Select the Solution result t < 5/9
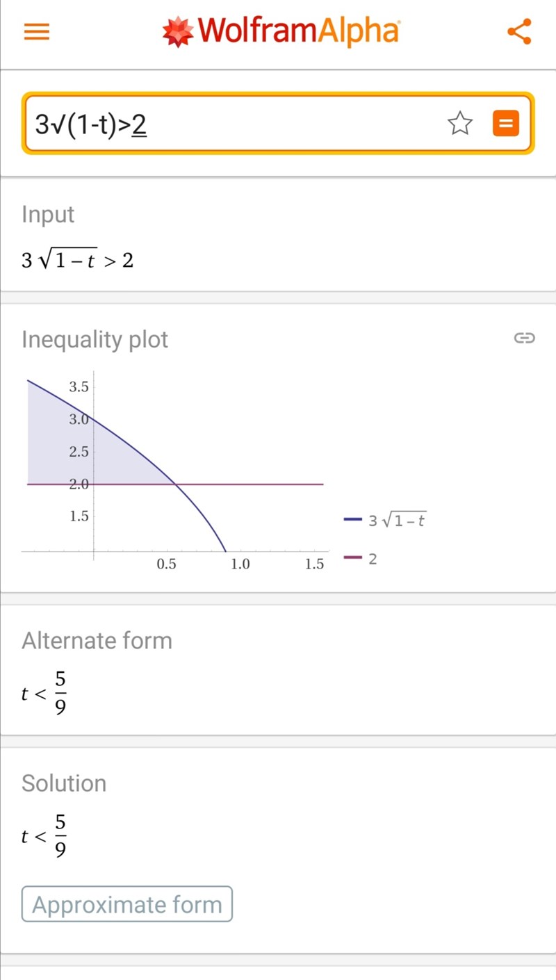The image size is (556, 980). [x=45, y=835]
